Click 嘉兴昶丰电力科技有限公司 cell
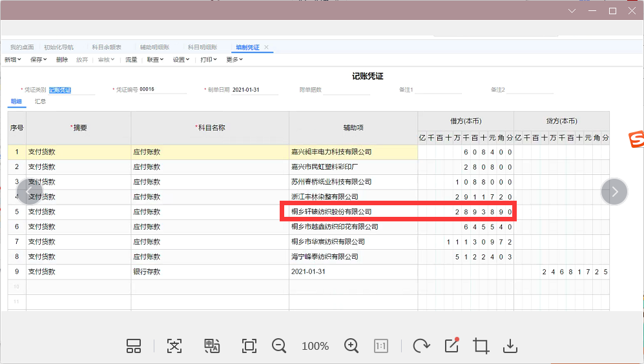This screenshot has height=364, width=644. [x=353, y=152]
